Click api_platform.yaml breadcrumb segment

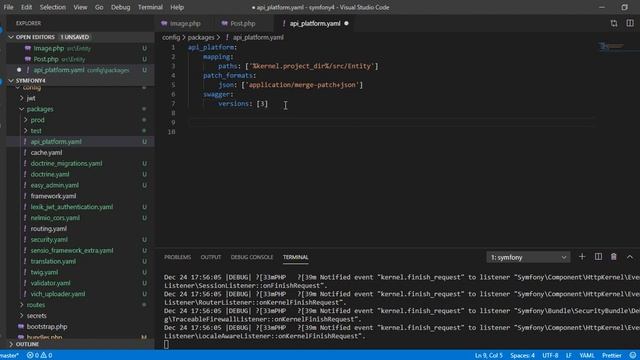click(x=258, y=38)
